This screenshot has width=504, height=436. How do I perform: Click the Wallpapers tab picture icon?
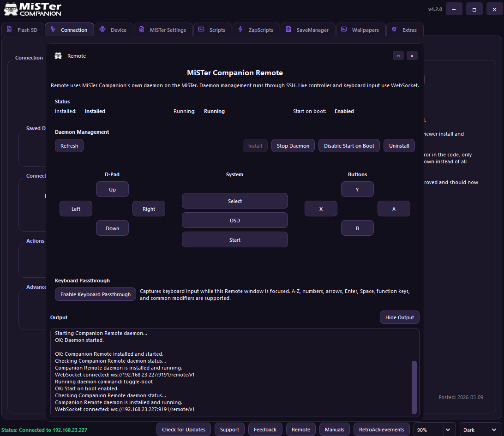pyautogui.click(x=344, y=29)
